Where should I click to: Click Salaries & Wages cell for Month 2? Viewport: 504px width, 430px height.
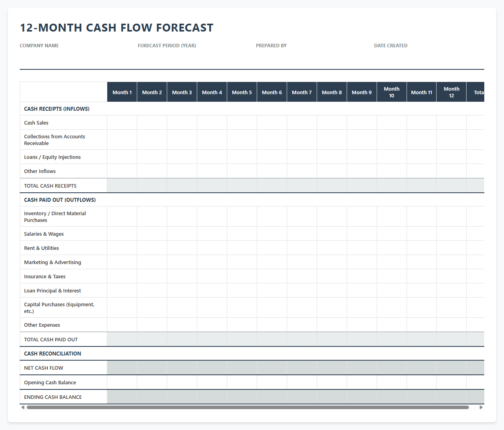point(152,234)
